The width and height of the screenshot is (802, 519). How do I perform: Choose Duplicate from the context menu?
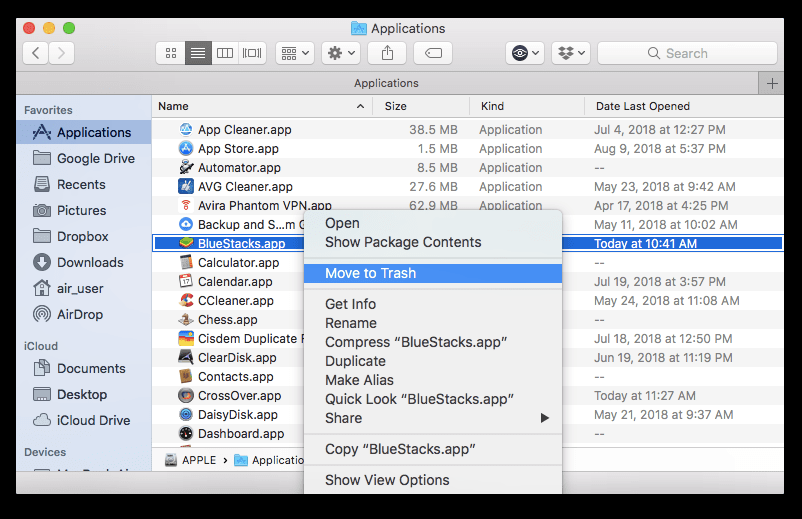pos(433,361)
